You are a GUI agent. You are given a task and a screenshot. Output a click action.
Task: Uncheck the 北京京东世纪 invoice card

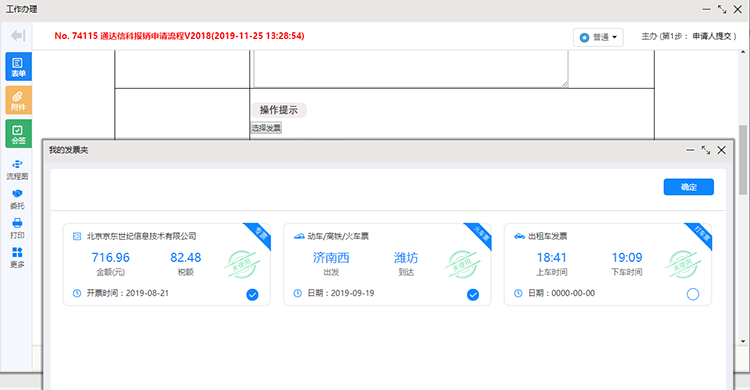pyautogui.click(x=253, y=295)
